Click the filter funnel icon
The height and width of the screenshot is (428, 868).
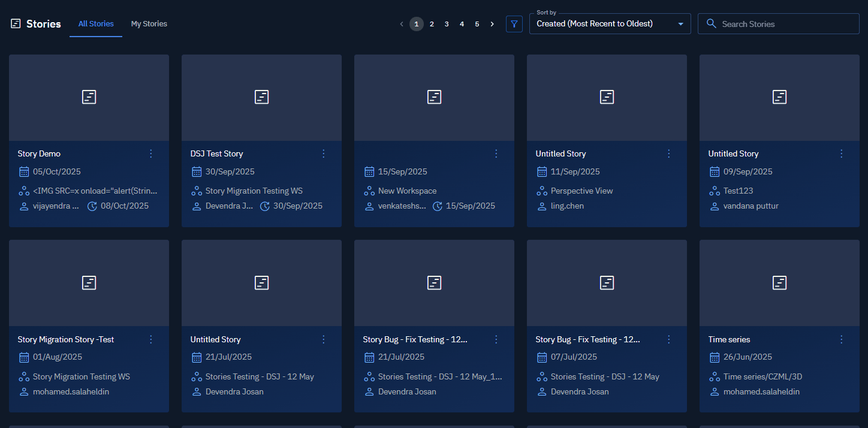(514, 24)
